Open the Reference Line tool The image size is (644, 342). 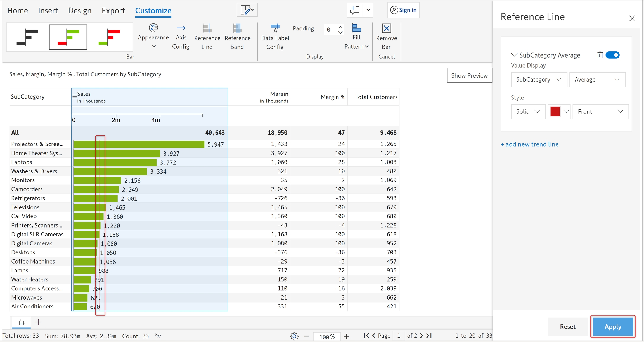click(207, 37)
